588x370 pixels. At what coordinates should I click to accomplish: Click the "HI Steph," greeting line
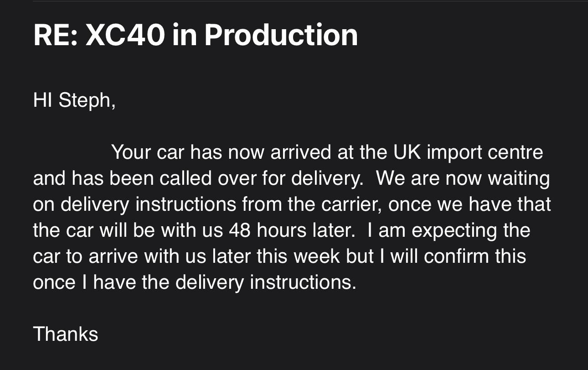(x=74, y=99)
